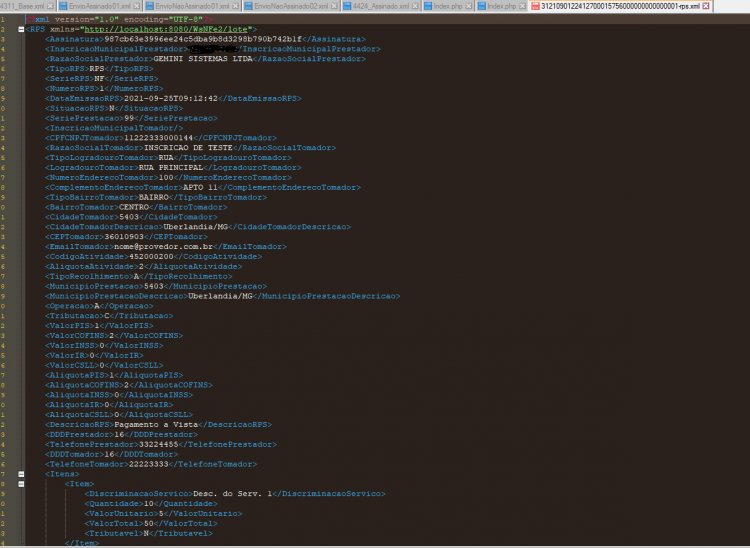Click the DescricaoRPS text Pagamento a Vista

tap(156, 425)
